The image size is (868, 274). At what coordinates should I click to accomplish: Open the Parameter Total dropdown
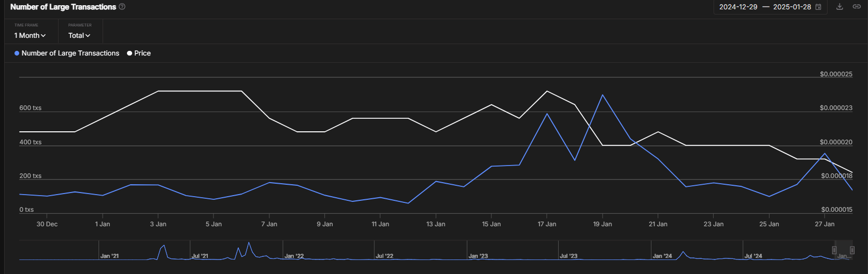tap(79, 35)
